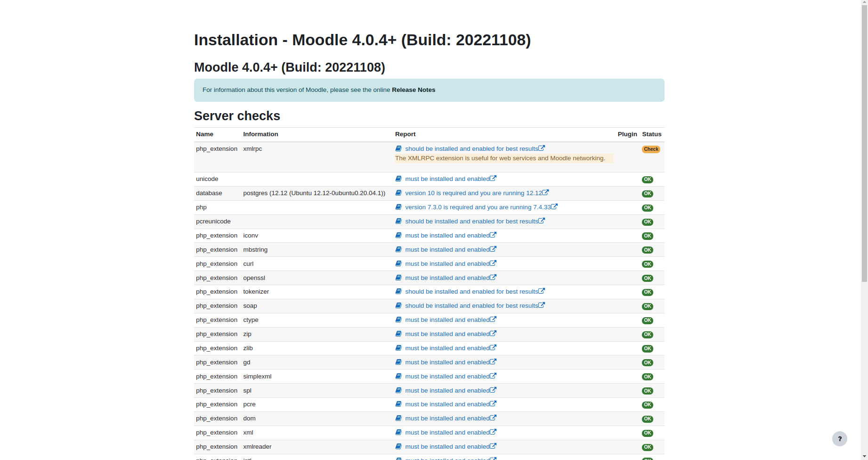The image size is (868, 460).
Task: Click the book icon in the curl row
Action: [x=398, y=263]
